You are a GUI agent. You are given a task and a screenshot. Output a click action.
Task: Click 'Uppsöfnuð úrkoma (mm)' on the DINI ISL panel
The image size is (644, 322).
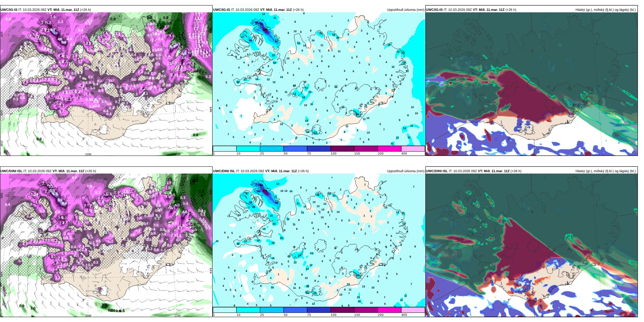(x=406, y=171)
